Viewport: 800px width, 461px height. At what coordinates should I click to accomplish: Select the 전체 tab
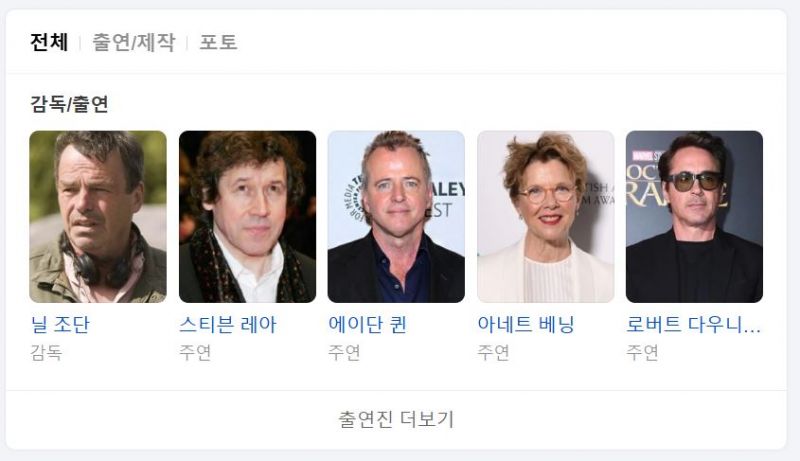click(49, 42)
